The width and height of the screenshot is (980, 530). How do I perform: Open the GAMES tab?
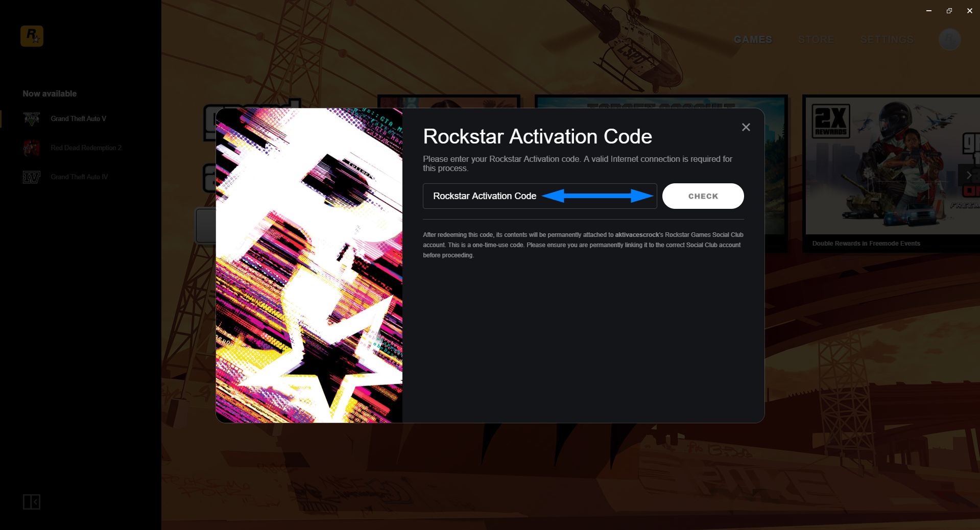(753, 39)
